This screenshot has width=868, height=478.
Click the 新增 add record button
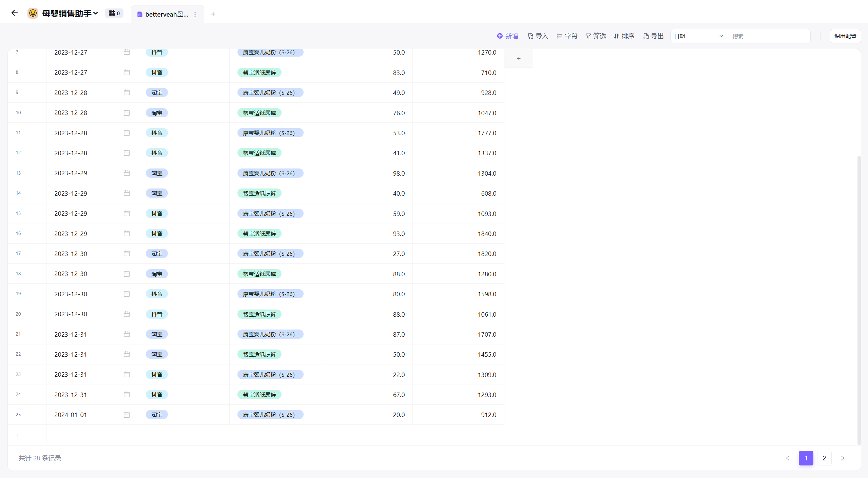pyautogui.click(x=508, y=36)
